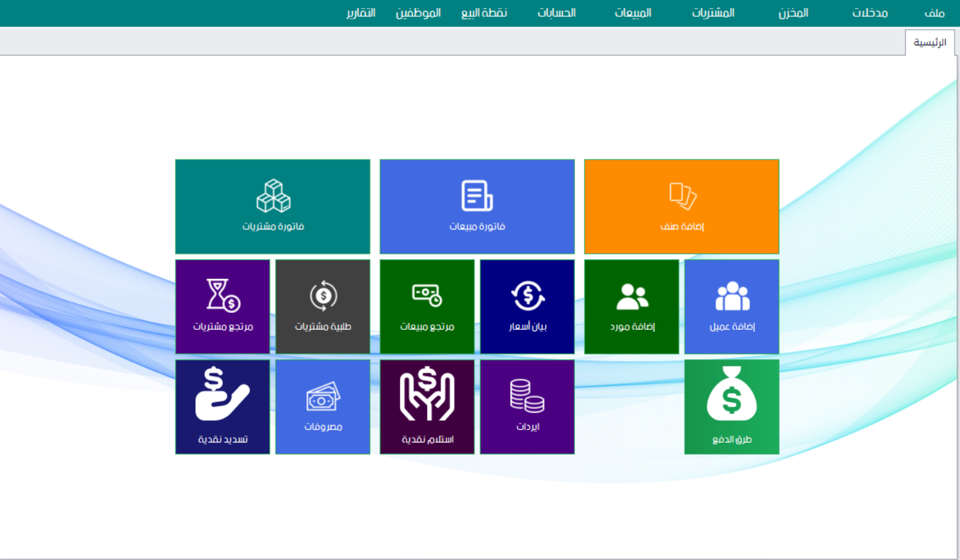
Task: Open مرتجع مشتريات (purchase returns)
Action: [223, 306]
